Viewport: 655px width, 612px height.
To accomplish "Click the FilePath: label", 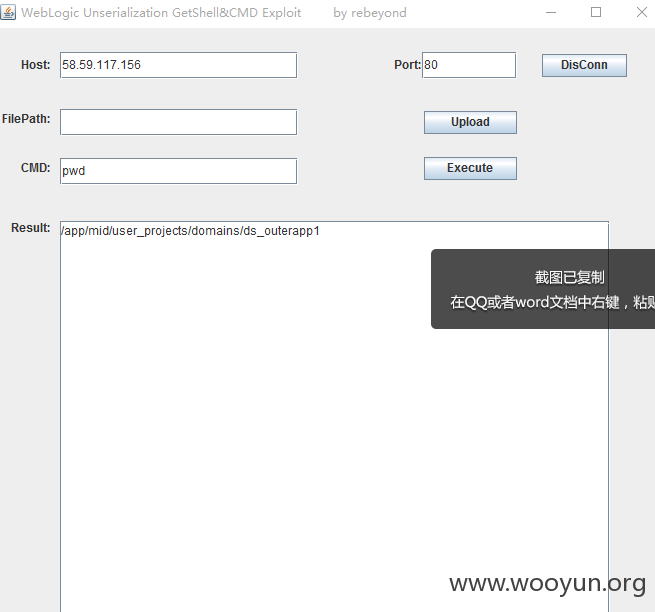I will click(x=26, y=119).
